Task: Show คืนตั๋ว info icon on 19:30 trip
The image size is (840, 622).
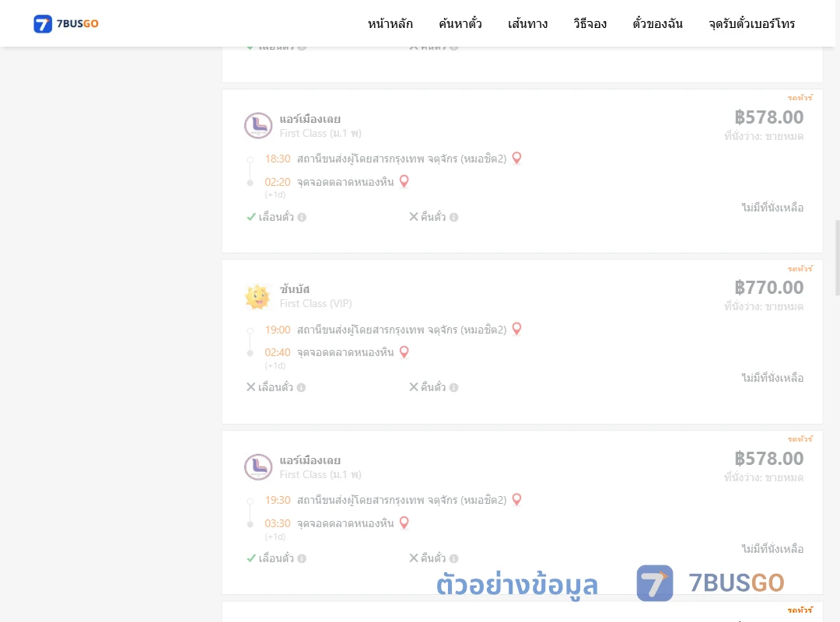Action: click(453, 558)
